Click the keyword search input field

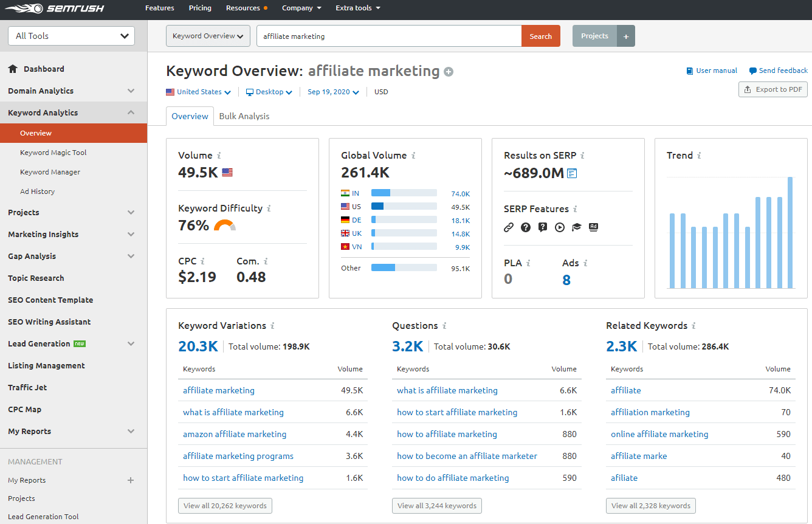click(x=389, y=36)
